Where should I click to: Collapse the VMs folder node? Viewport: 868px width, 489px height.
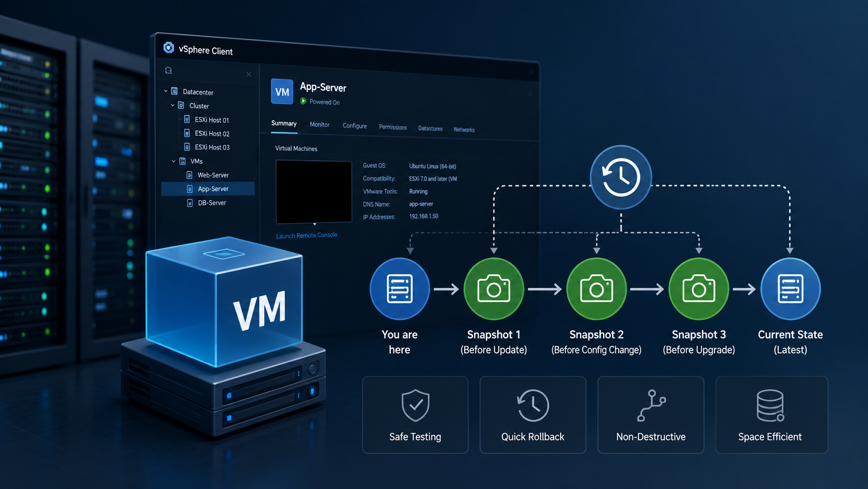173,161
